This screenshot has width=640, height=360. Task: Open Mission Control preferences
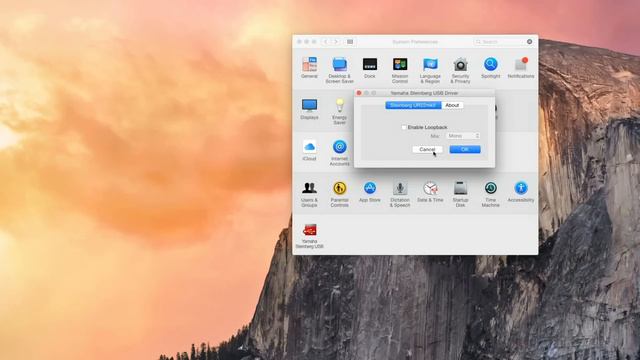pyautogui.click(x=400, y=70)
